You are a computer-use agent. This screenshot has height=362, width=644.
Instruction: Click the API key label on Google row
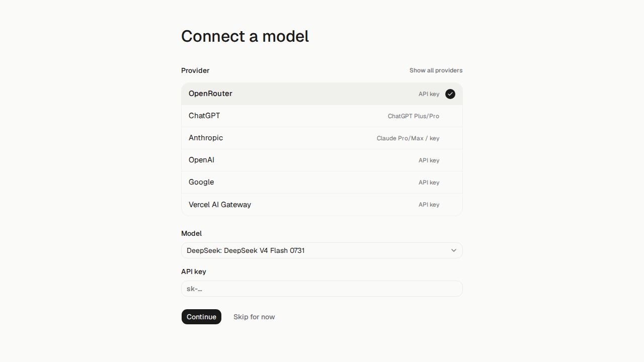[429, 183]
